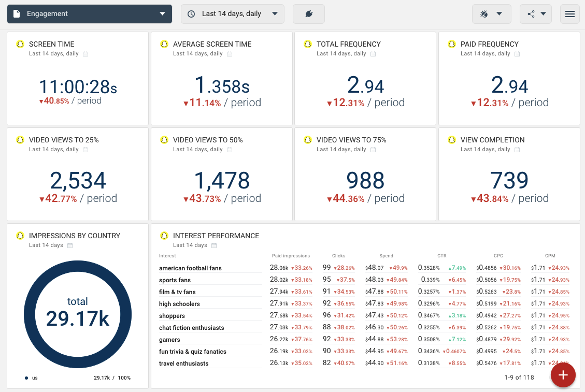
Task: Sort table by CPC column header
Action: 498,256
